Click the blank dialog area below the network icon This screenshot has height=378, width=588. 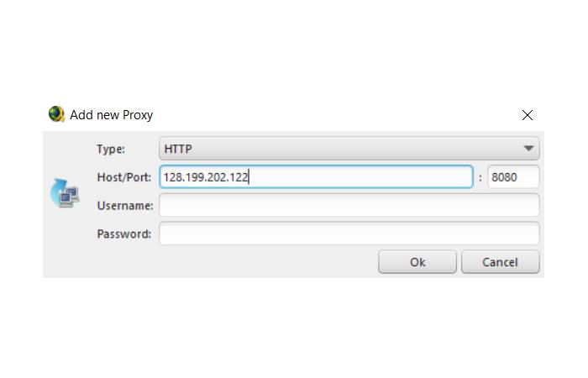tap(65, 242)
